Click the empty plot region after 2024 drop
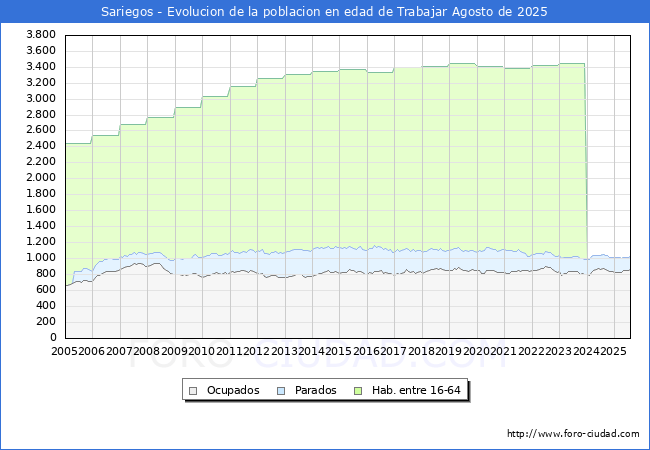 point(608,150)
